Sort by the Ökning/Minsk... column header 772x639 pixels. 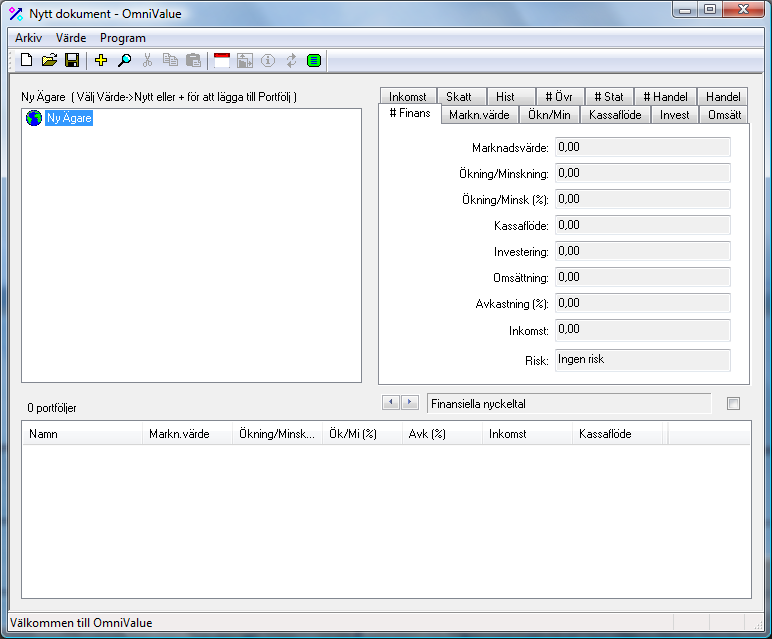[277, 434]
